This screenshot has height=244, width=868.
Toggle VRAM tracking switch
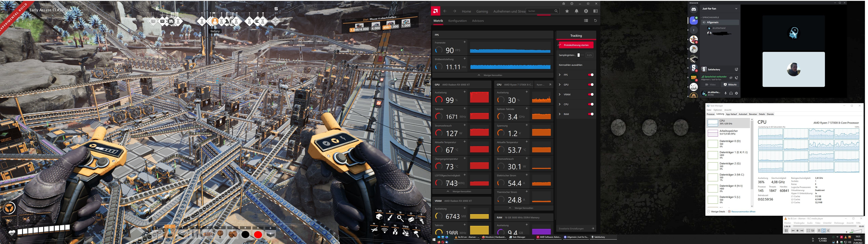click(591, 94)
